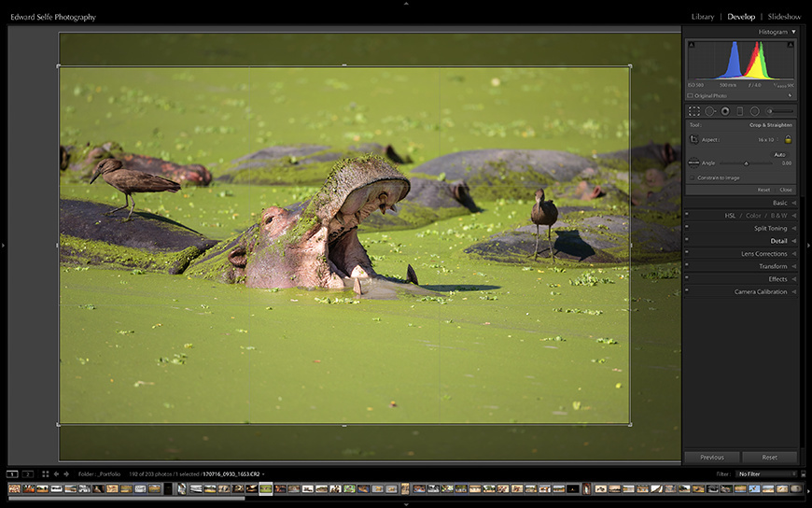Click the Angle value field 0.00
Viewport: 812px width, 508px height.
[x=786, y=163]
